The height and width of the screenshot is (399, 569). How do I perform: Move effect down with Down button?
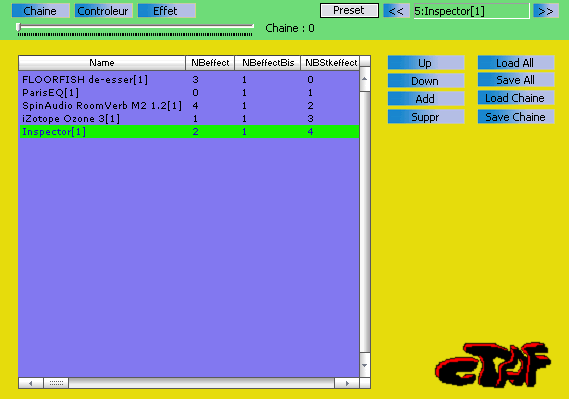(x=426, y=81)
